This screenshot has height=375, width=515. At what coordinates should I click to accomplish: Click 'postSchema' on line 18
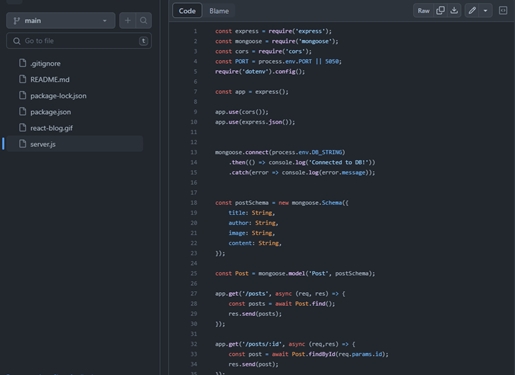click(252, 203)
